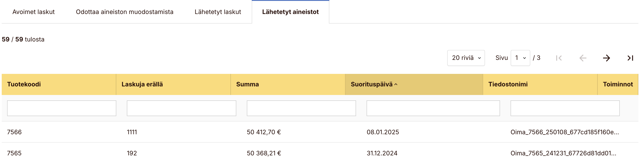This screenshot has height=161, width=644.
Task: Click the Suorituspäivä sort arrow icon
Action: coord(396,84)
